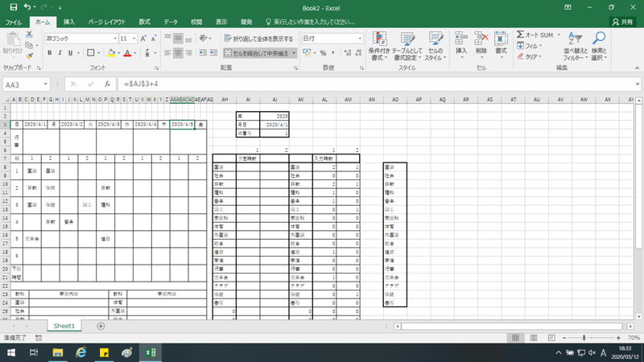Click Increase Font Size icon
The height and width of the screenshot is (362, 644).
coord(143,39)
